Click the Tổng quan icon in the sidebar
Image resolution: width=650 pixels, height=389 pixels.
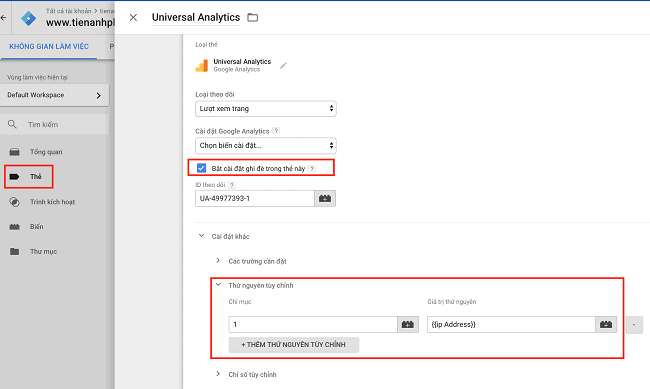point(15,152)
